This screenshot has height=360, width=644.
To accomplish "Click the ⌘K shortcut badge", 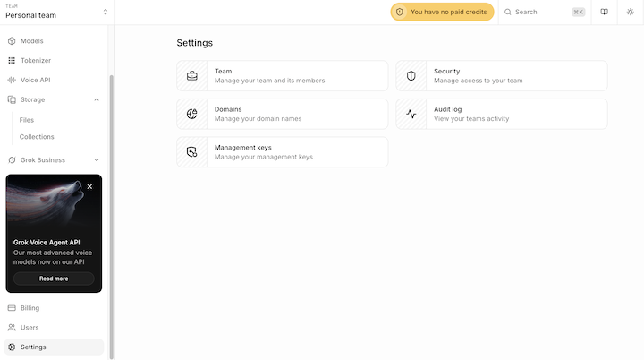I will (x=579, y=12).
